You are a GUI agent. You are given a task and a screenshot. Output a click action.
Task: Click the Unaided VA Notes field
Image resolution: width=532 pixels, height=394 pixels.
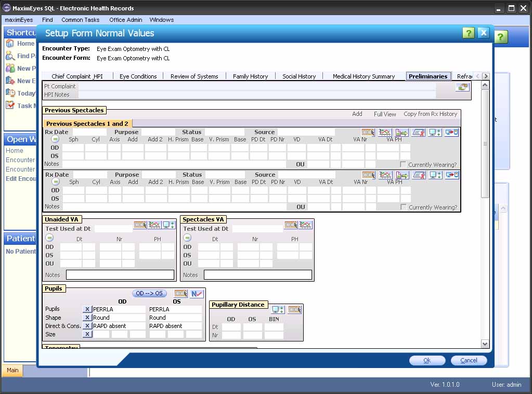[x=120, y=274]
